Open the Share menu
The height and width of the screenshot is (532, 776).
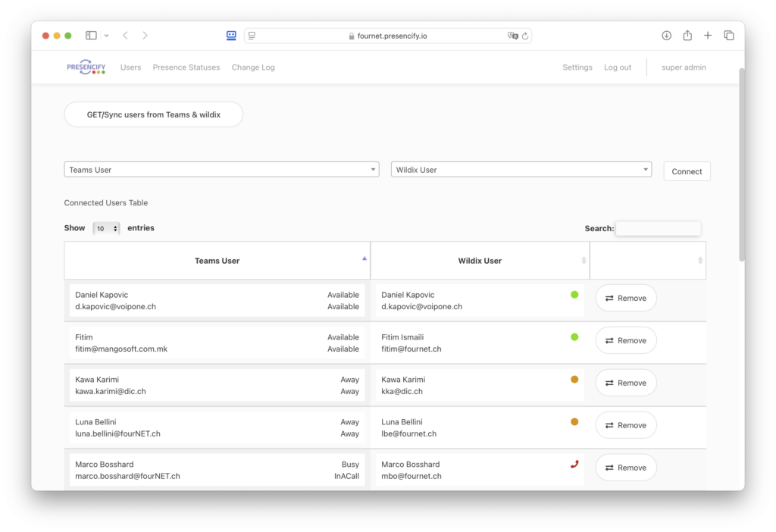click(x=687, y=35)
